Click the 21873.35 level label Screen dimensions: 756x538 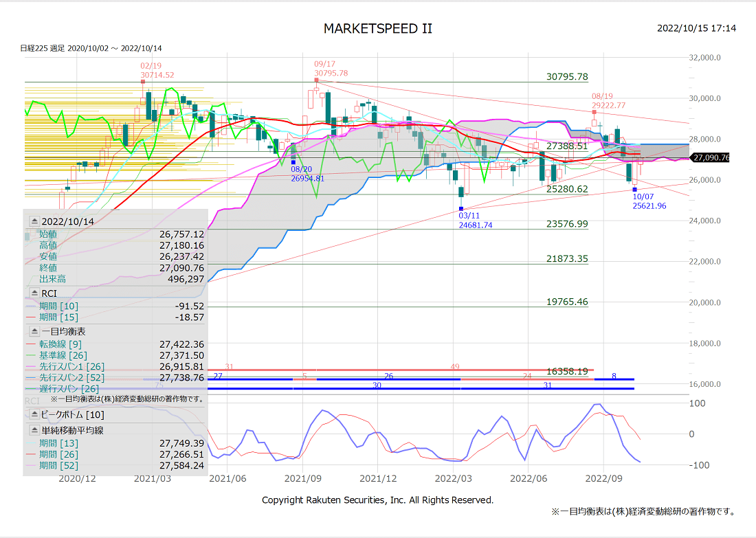(567, 258)
